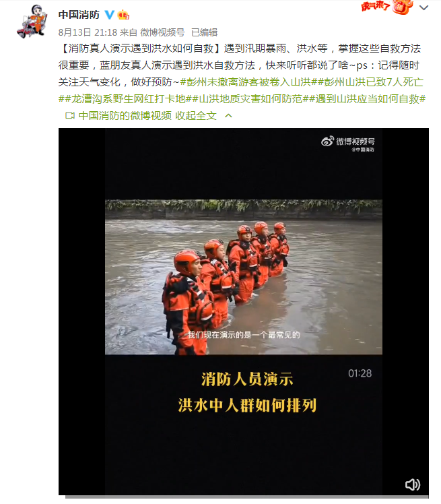Viewport: 441px width, 504px height.
Task: Toggle video sound with the speaker icon
Action: (413, 484)
